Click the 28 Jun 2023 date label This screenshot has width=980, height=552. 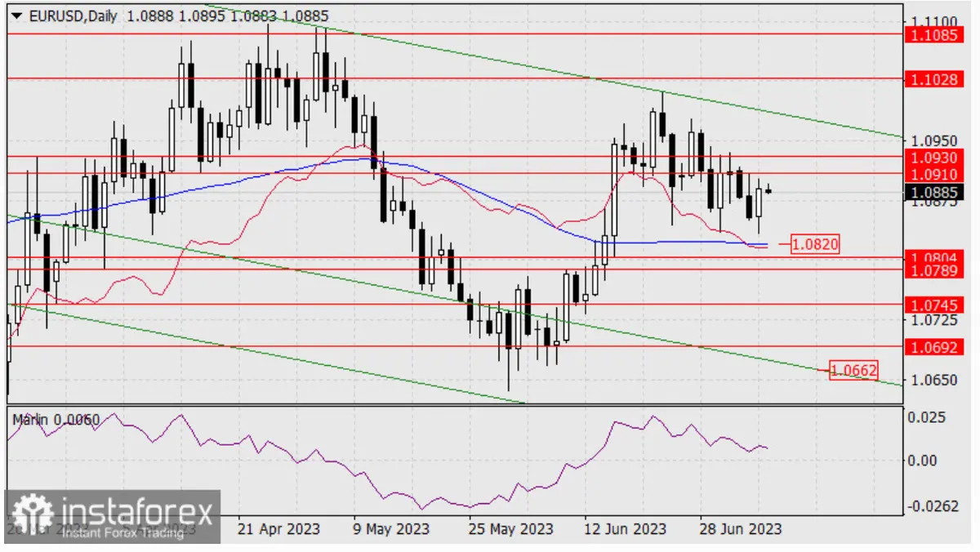(x=739, y=529)
